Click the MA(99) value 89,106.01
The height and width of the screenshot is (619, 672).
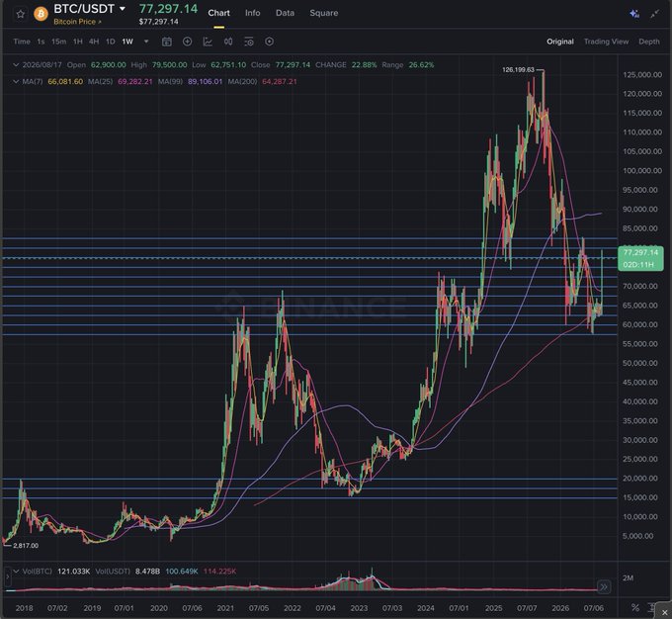click(205, 81)
